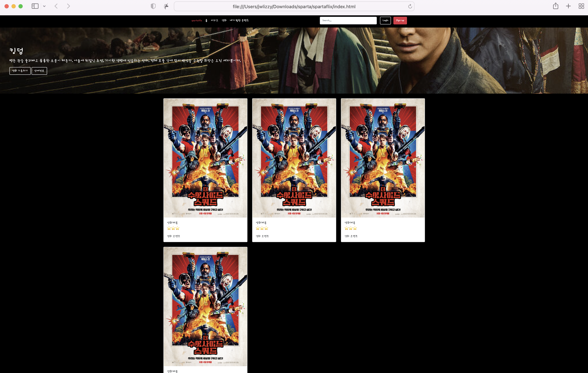This screenshot has height=373, width=588.
Task: Go back with the browser back arrow
Action: [x=56, y=6]
